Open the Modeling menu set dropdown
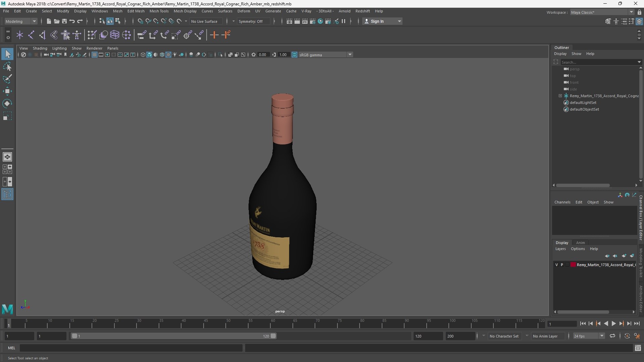 point(21,21)
